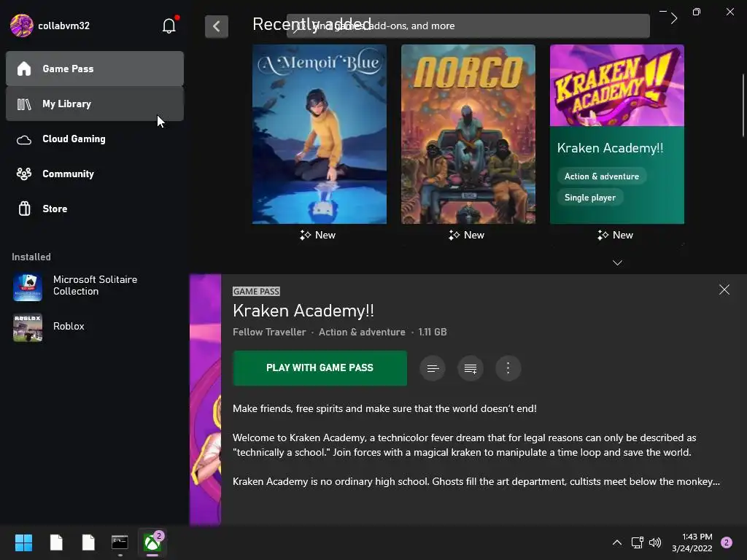The height and width of the screenshot is (560, 747).
Task: Open the taskbar clock and date
Action: pos(692,542)
